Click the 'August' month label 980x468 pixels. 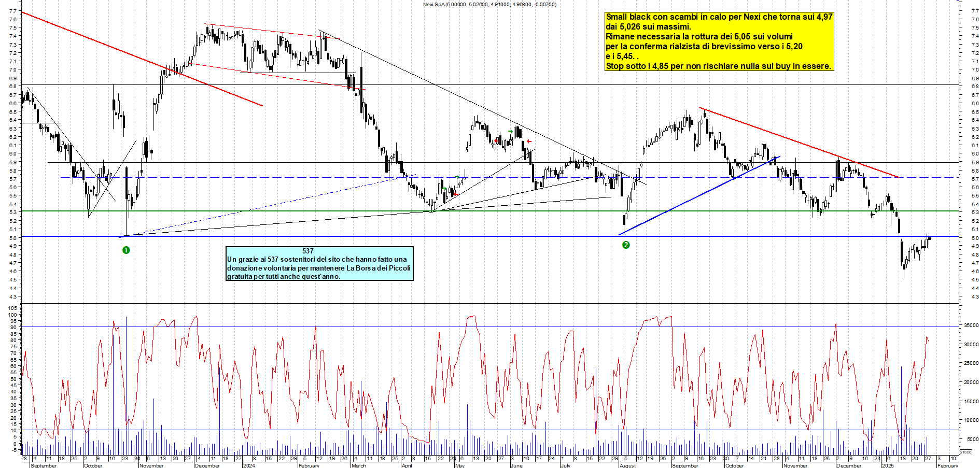(x=628, y=465)
